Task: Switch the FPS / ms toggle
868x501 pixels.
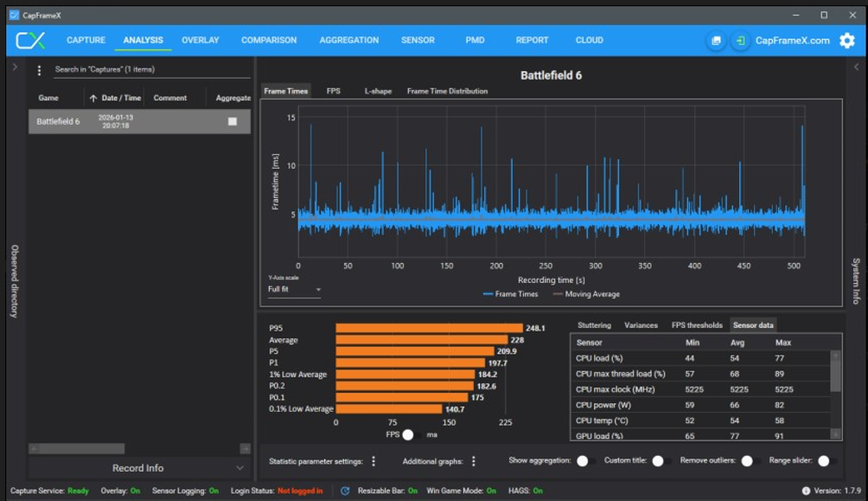Action: (412, 434)
